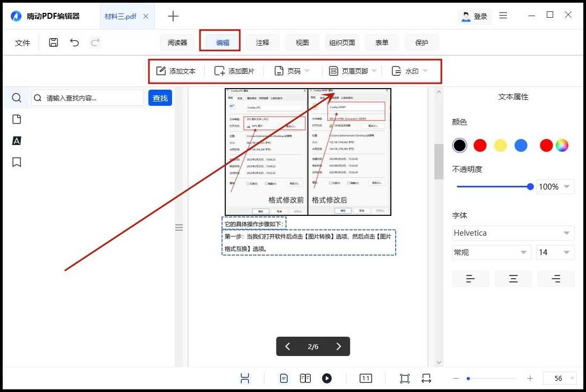Image resolution: width=586 pixels, height=392 pixels.
Task: Switch to the 视图 tab
Action: 302,42
